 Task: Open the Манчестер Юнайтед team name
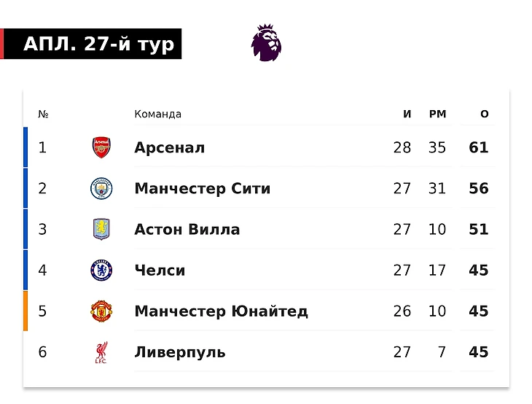pos(222,311)
